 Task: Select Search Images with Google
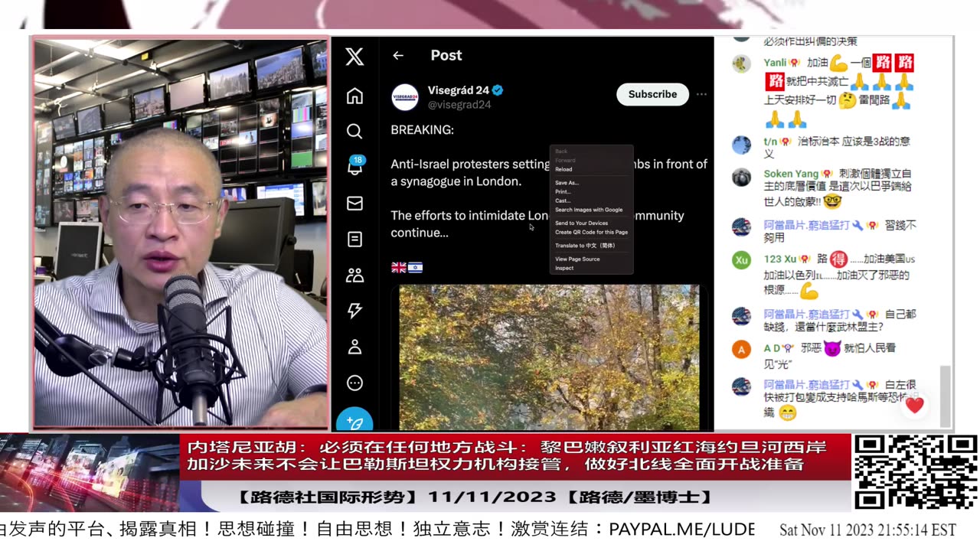tap(589, 210)
